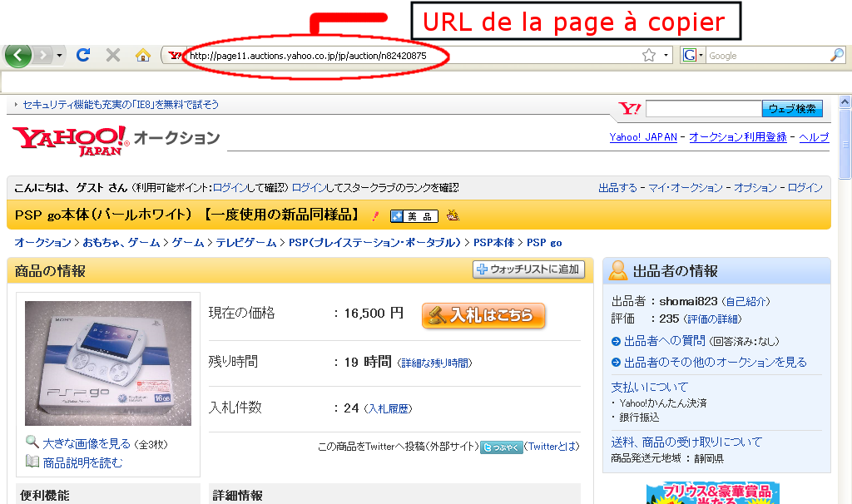852x504 pixels.
Task: Open 商品説明を読む link
Action: pos(82,462)
